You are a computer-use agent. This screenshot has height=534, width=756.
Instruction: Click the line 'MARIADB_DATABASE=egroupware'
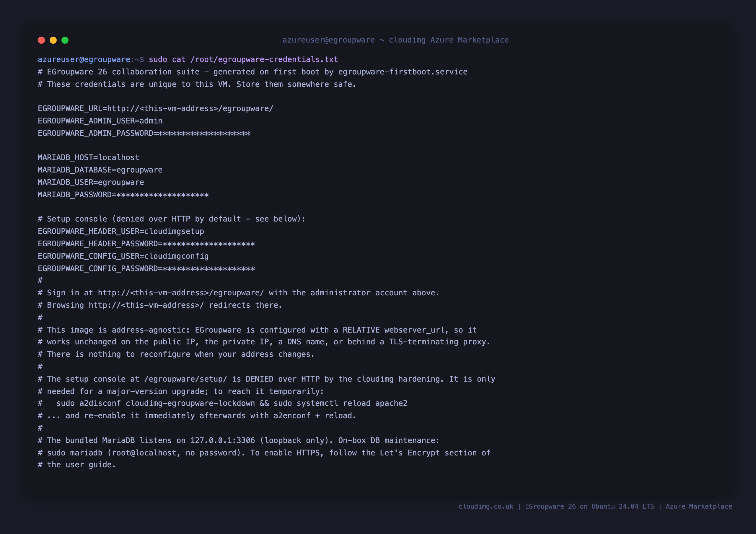(x=100, y=170)
